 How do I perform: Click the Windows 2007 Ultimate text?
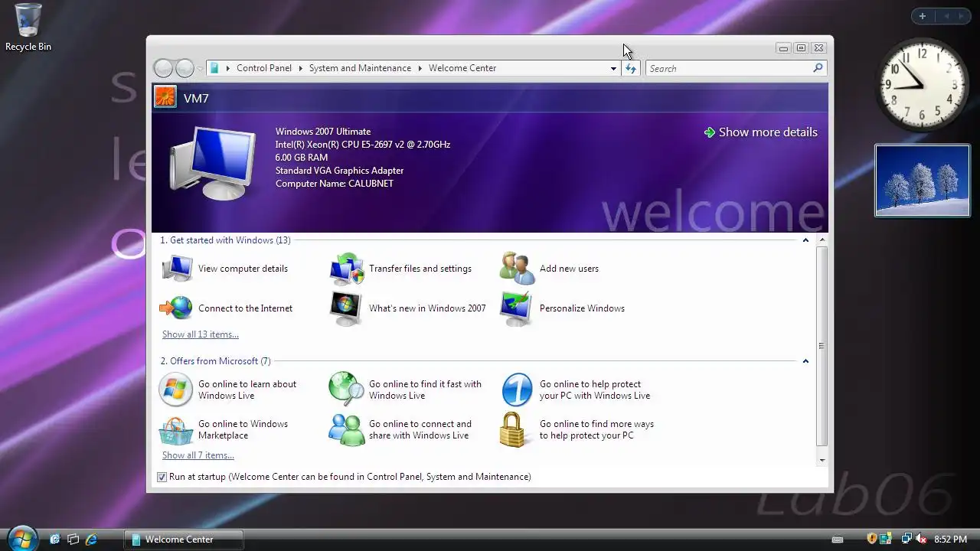323,132
